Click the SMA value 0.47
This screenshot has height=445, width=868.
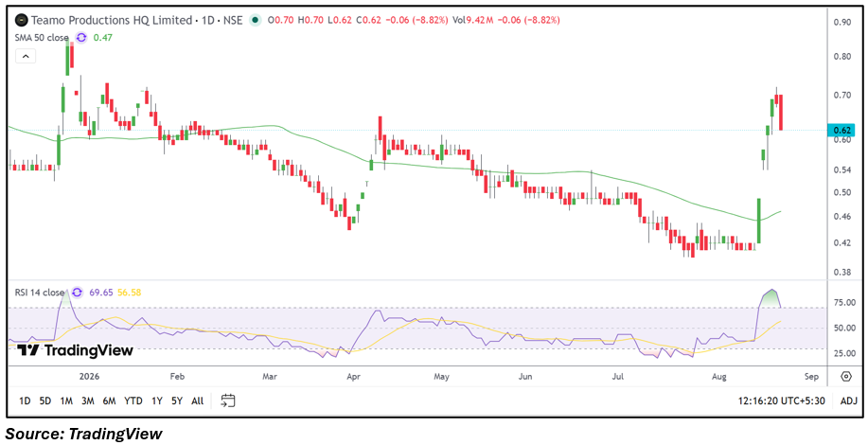tap(101, 38)
